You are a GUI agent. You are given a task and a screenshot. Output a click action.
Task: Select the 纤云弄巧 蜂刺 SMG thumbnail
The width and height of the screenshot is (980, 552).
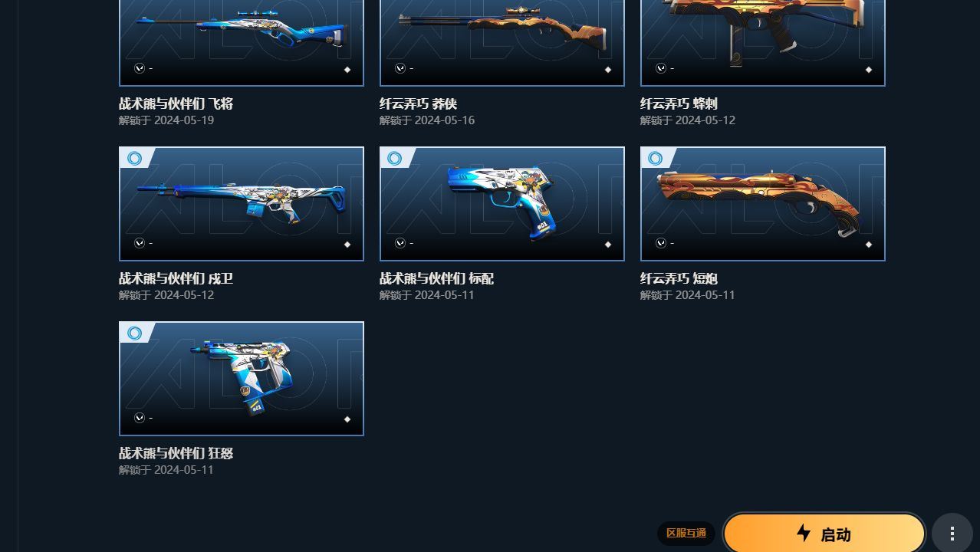[x=763, y=43]
